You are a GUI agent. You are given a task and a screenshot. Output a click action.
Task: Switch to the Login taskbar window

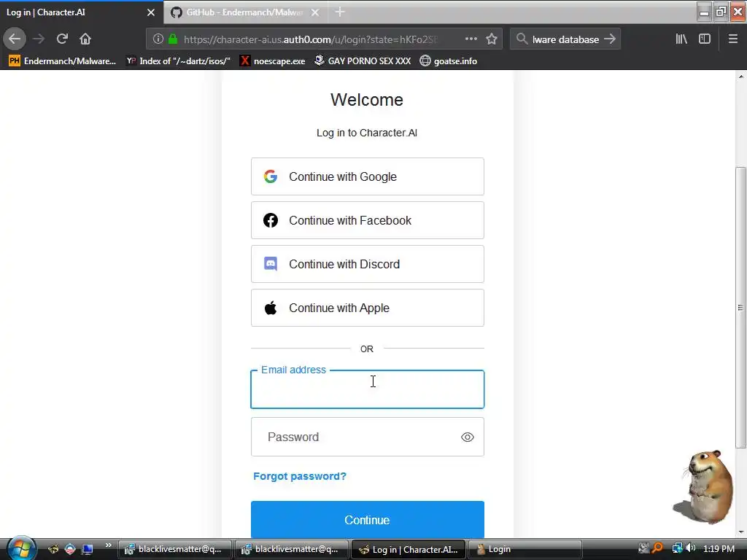(525, 549)
